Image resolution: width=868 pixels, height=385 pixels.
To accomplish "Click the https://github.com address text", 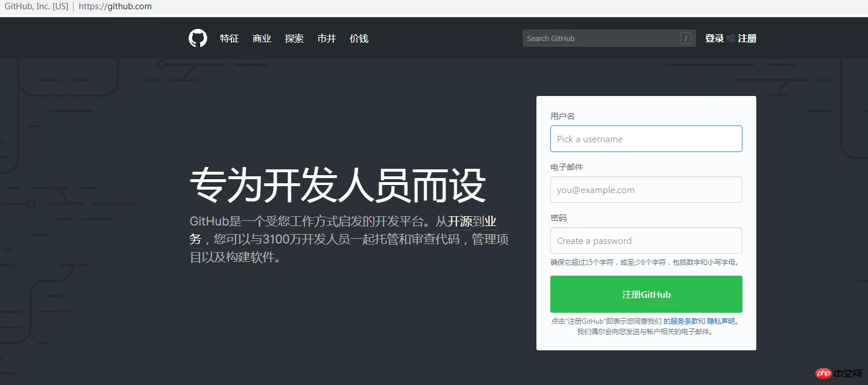I will (115, 6).
